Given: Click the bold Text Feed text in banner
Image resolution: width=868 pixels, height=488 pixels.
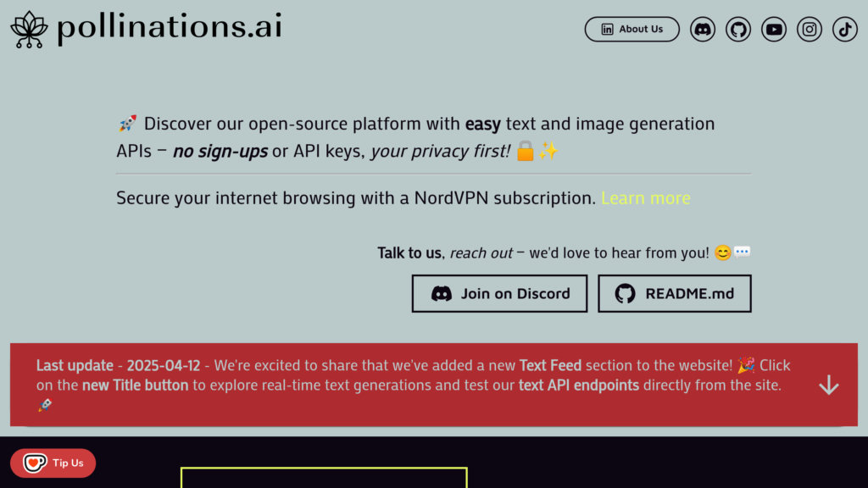Looking at the screenshot, I should (x=550, y=366).
